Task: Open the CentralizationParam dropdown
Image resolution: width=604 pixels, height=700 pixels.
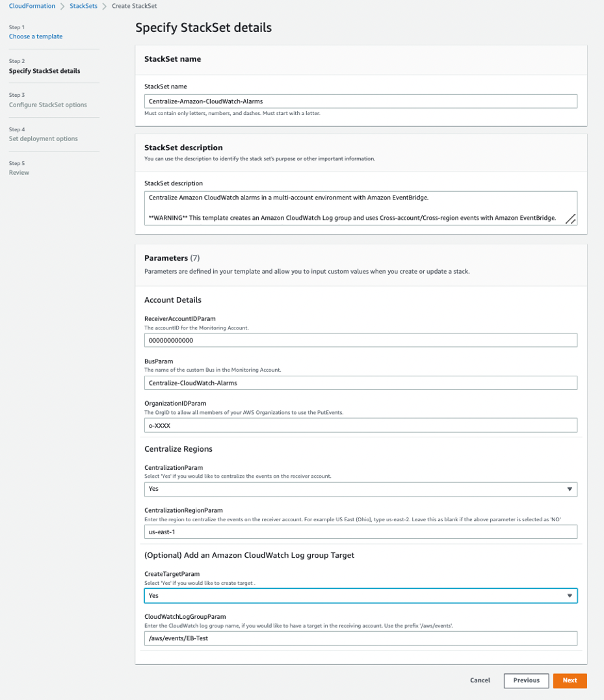Action: (360, 489)
